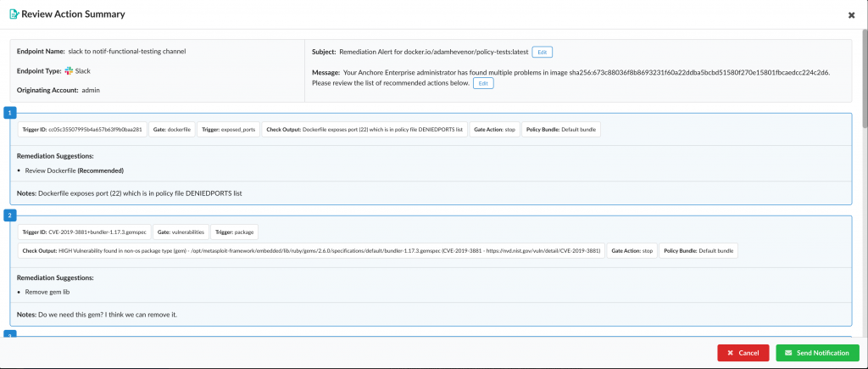This screenshot has width=868, height=369.
Task: Edit the notification Subject
Action: tap(542, 52)
